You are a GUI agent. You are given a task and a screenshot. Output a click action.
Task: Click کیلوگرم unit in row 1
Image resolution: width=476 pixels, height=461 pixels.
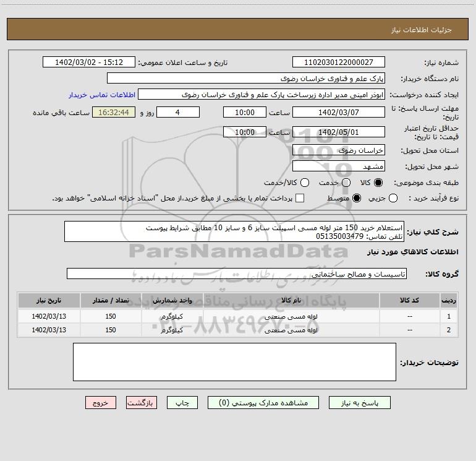click(172, 316)
